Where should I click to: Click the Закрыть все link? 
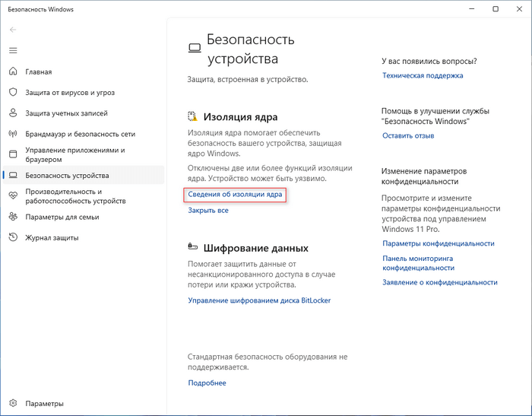208,211
